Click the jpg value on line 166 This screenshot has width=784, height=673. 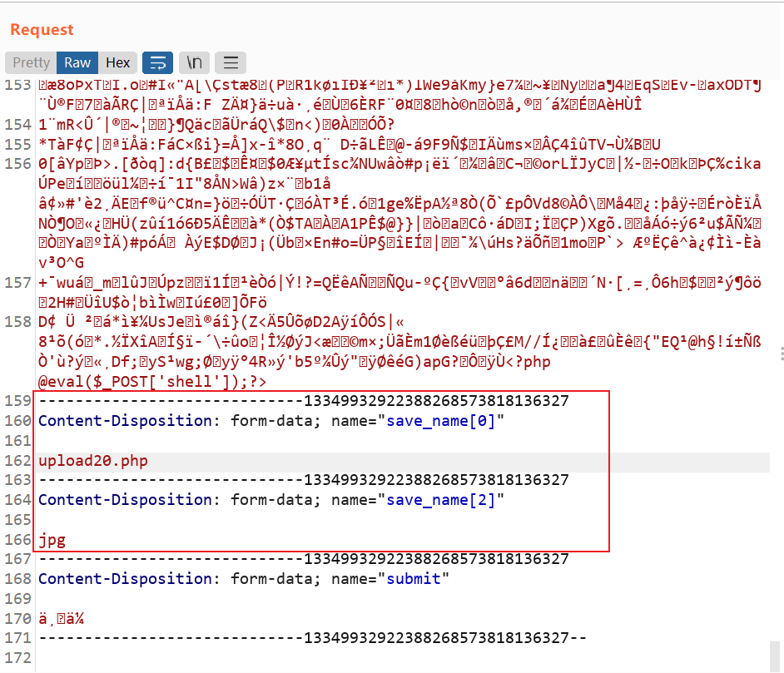tap(52, 540)
